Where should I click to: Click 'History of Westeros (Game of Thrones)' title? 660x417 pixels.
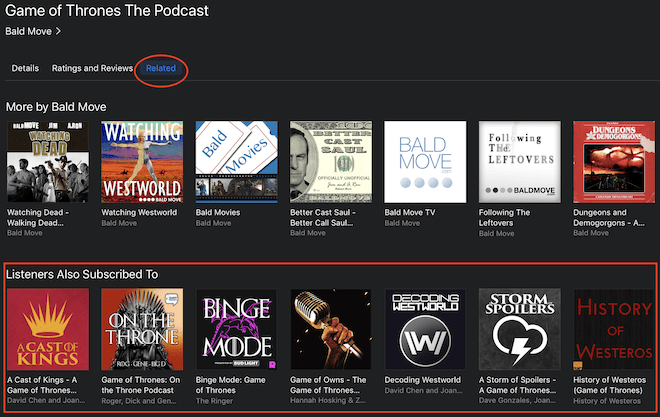[609, 385]
